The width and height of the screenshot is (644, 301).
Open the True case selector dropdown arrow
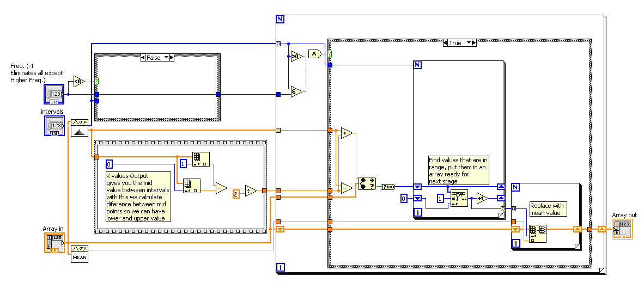pyautogui.click(x=468, y=43)
